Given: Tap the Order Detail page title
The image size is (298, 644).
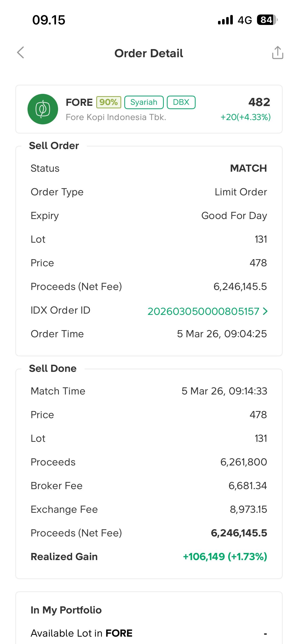Looking at the screenshot, I should [149, 53].
